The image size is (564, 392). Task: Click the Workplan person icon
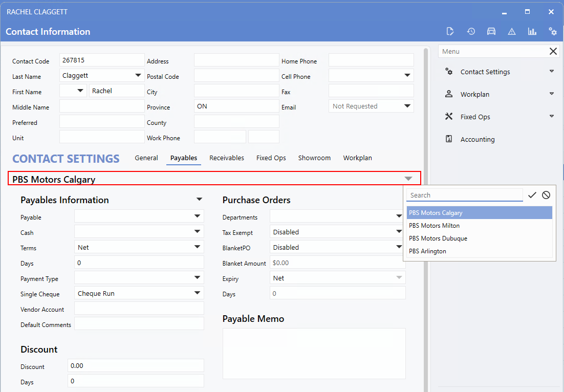(449, 94)
